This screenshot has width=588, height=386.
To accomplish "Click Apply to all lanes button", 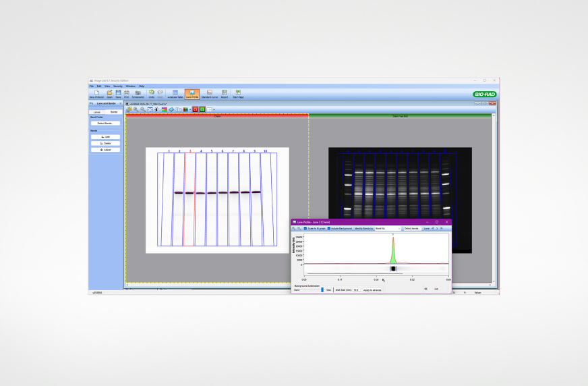I will coord(372,290).
